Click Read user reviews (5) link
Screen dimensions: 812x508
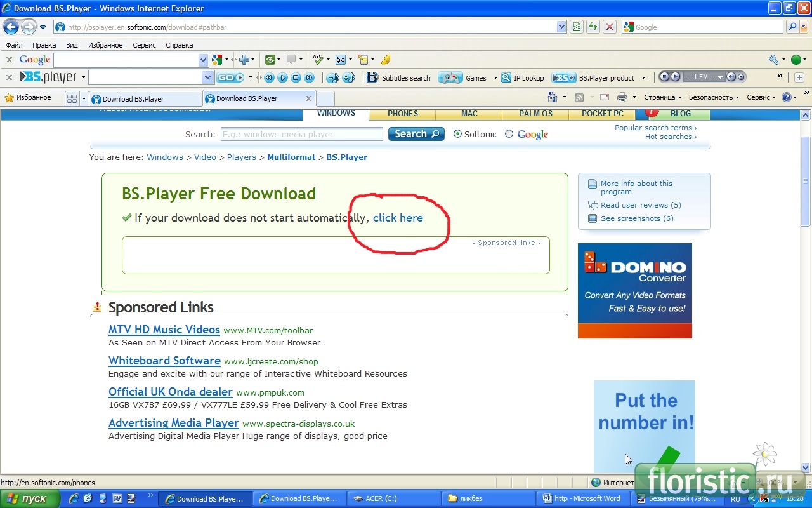641,205
